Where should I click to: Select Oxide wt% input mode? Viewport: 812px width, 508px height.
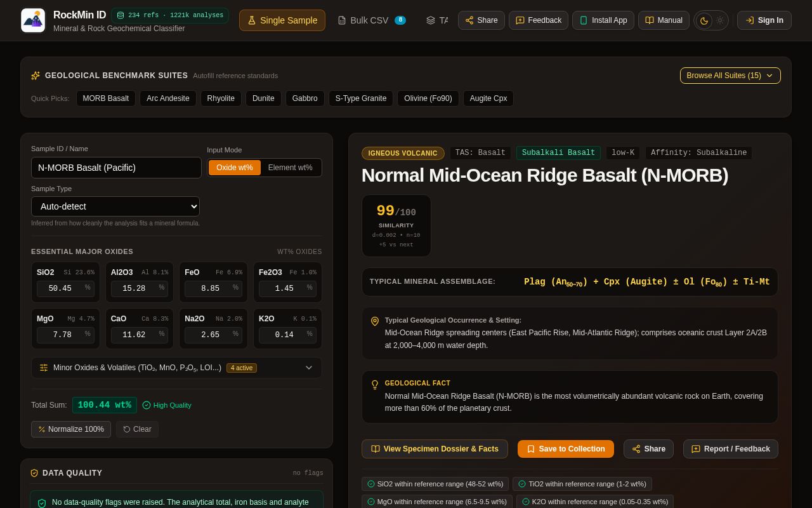point(235,168)
